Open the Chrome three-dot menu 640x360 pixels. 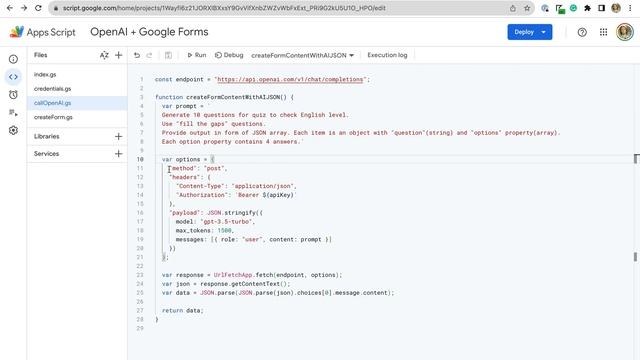coord(630,8)
